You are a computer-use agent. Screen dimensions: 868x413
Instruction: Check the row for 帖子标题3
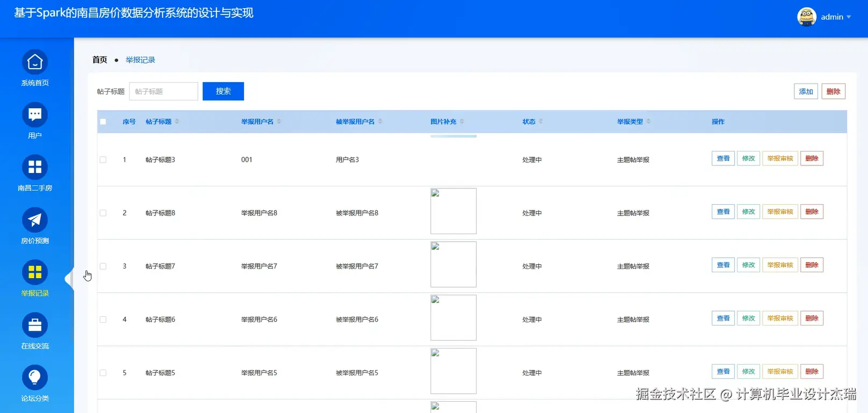coord(103,160)
